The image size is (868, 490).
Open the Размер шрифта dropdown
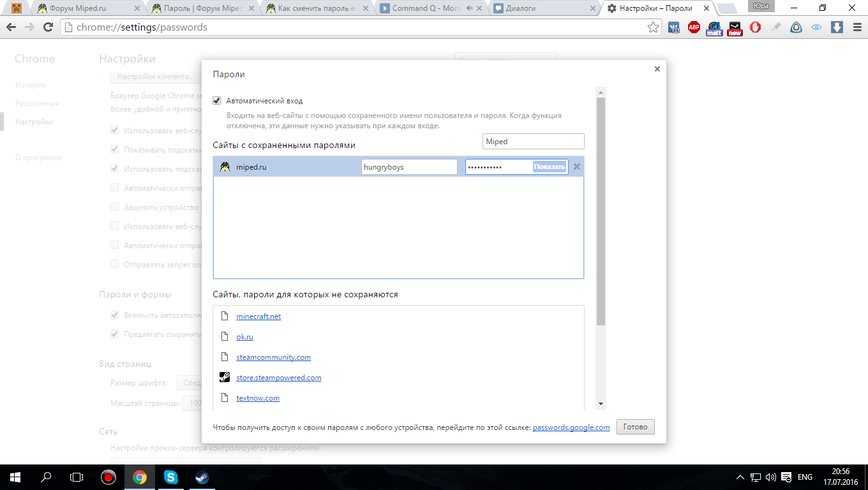tap(189, 383)
